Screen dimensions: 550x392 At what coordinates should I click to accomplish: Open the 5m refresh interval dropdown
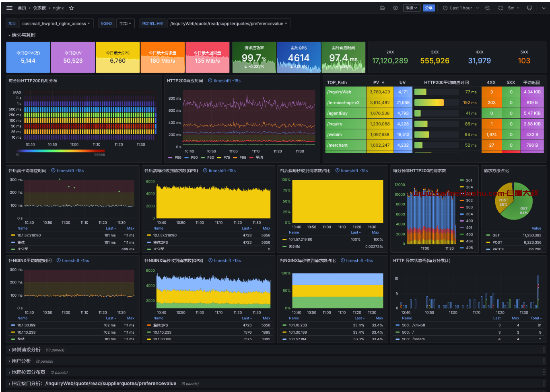point(513,8)
